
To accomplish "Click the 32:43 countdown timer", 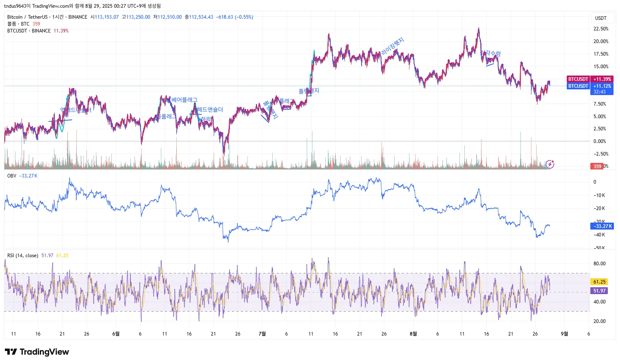I will point(599,92).
